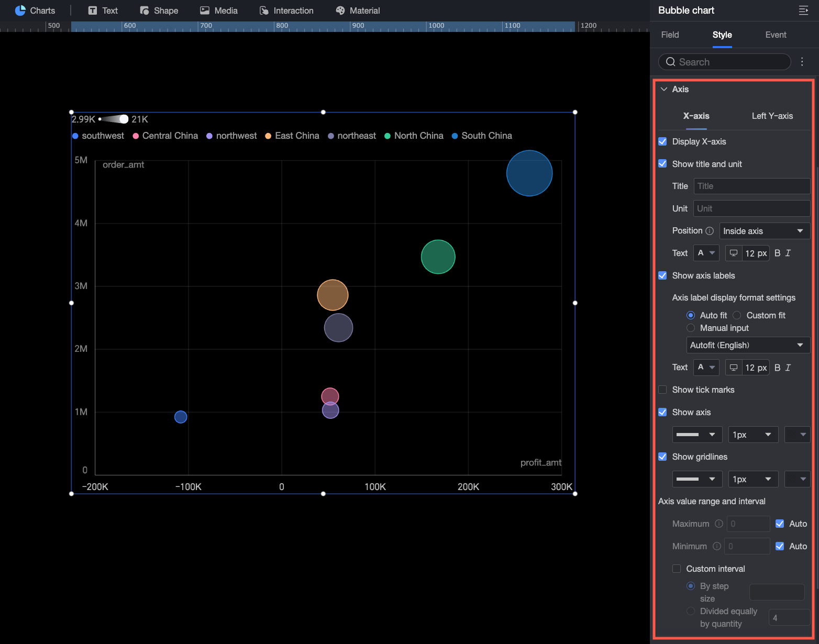This screenshot has width=819, height=644.
Task: Click the bubble size range slider handle
Action: pyautogui.click(x=124, y=119)
